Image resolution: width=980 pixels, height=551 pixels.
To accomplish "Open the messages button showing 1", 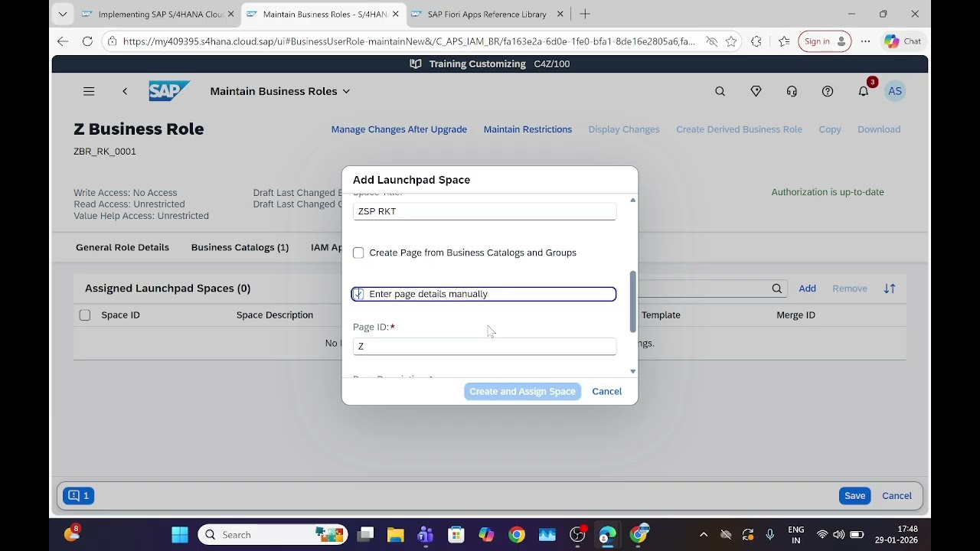I will click(x=79, y=496).
